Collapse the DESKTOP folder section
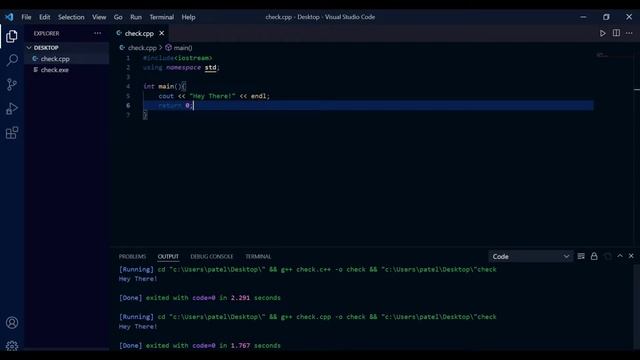 coord(67,48)
